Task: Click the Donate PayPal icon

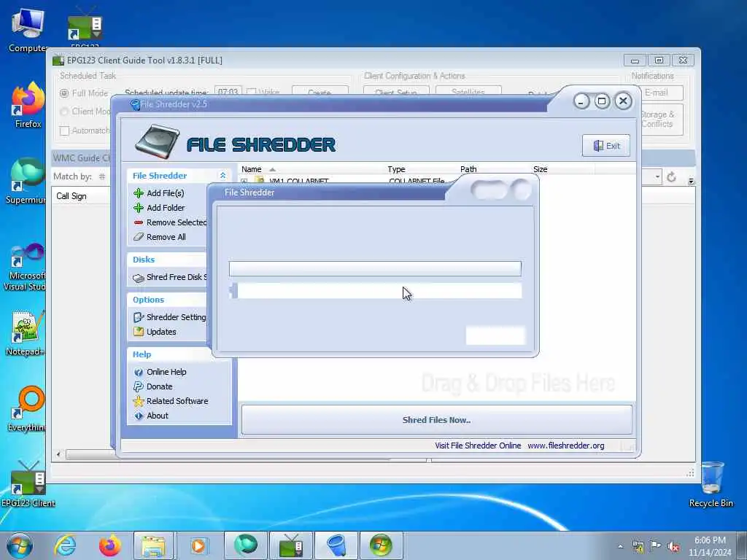Action: click(x=139, y=386)
